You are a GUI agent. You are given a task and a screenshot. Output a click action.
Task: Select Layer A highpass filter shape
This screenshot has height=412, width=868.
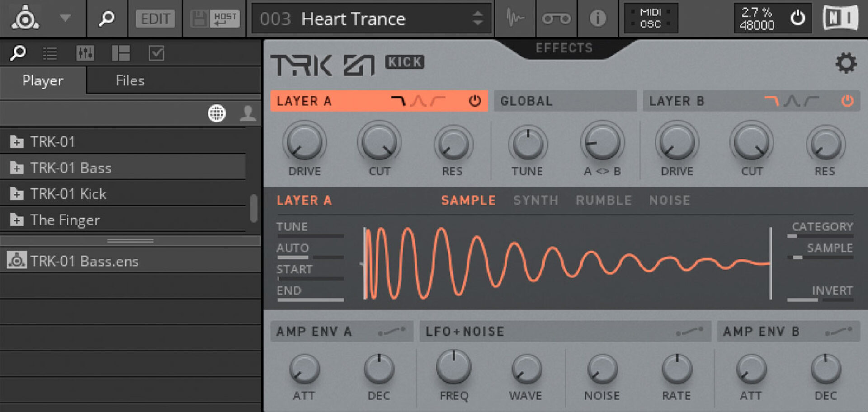tap(438, 101)
